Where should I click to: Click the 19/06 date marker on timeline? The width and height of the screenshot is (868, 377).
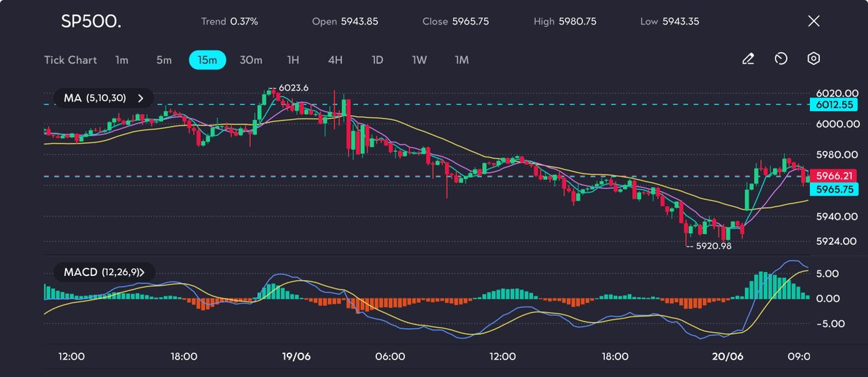(x=296, y=357)
